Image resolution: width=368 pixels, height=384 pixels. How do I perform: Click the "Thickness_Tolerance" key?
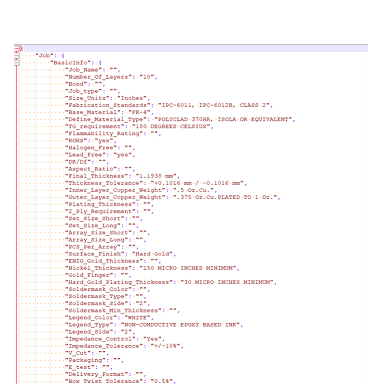(x=104, y=183)
